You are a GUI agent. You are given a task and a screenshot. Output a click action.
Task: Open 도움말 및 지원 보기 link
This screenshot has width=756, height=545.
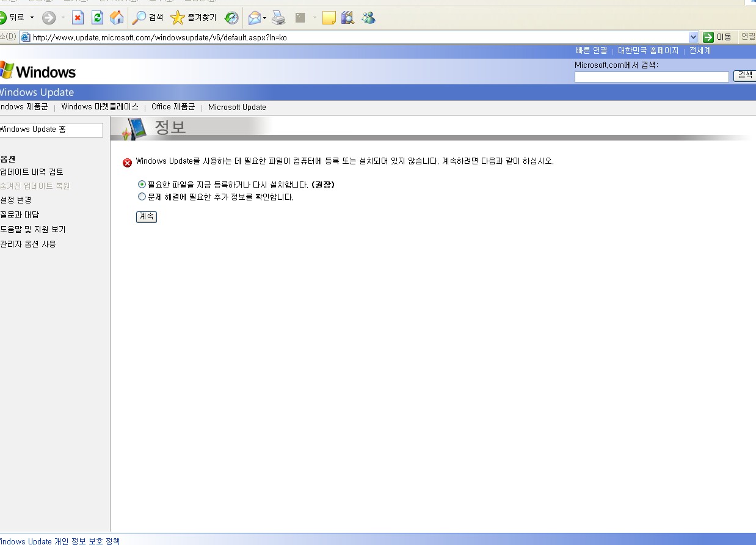[x=33, y=230]
